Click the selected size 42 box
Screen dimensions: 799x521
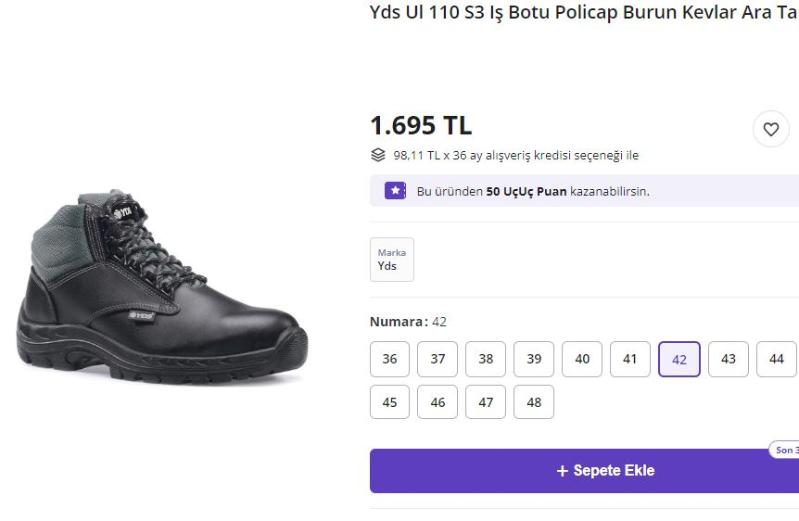pos(678,360)
